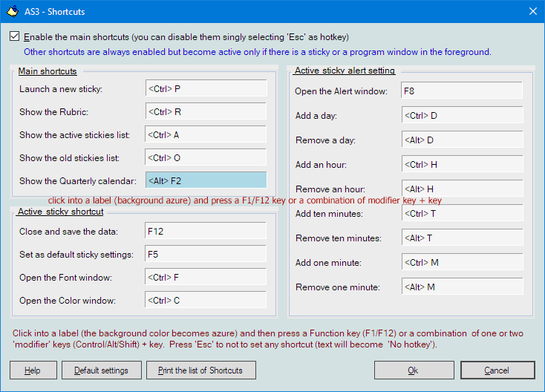This screenshot has width=545, height=392.
Task: Select the active stickies list hotkey field
Action: (206, 135)
